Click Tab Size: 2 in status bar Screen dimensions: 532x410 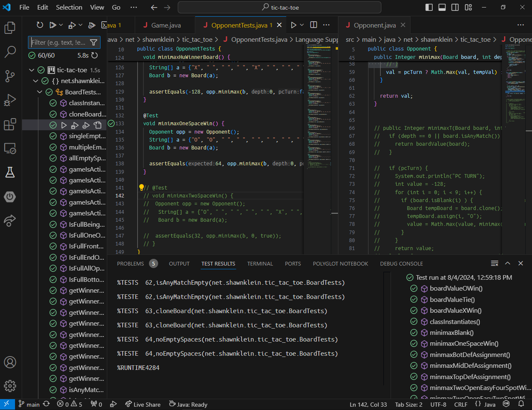(x=408, y=405)
